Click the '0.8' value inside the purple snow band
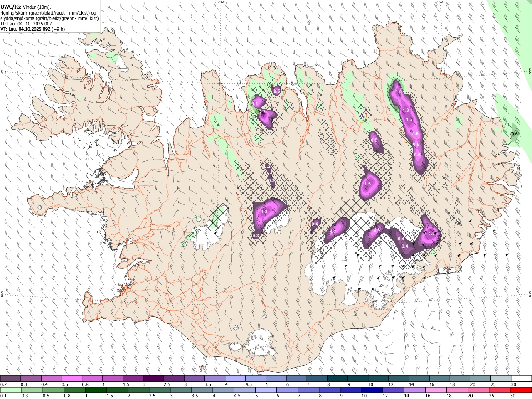 click(x=415, y=133)
